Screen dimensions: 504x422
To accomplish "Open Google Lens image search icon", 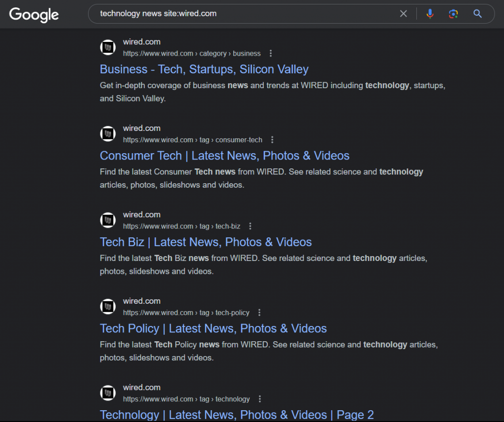I will (453, 13).
